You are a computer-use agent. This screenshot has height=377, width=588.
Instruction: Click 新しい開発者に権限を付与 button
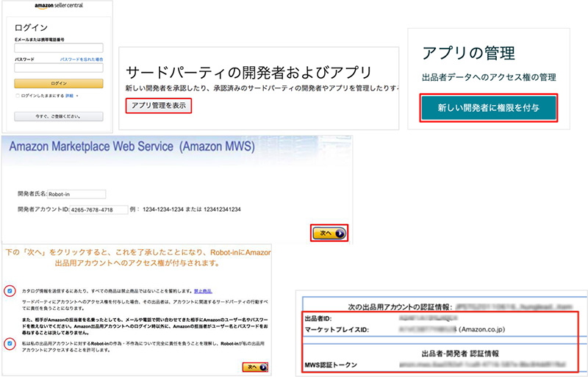(488, 107)
